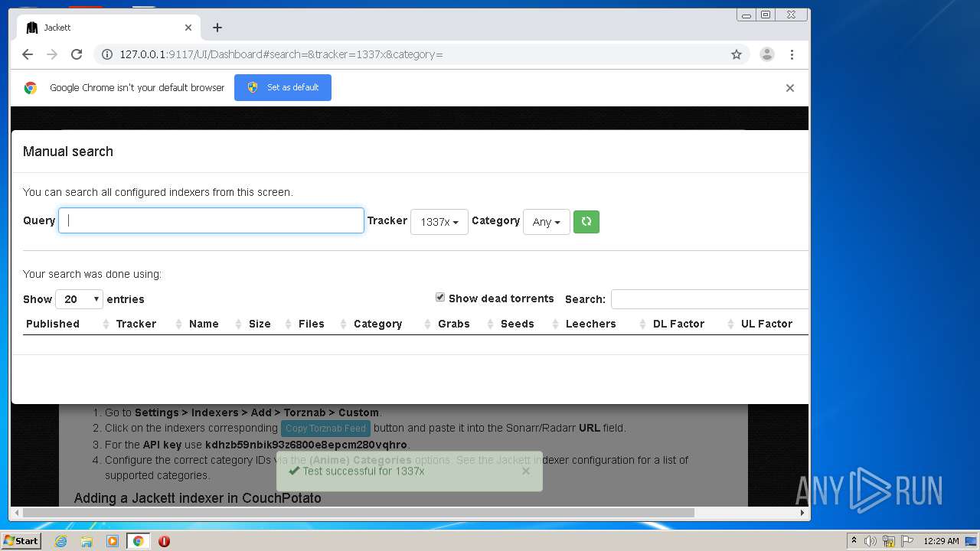Open a new browser tab
The width and height of the screenshot is (980, 551).
click(x=217, y=28)
